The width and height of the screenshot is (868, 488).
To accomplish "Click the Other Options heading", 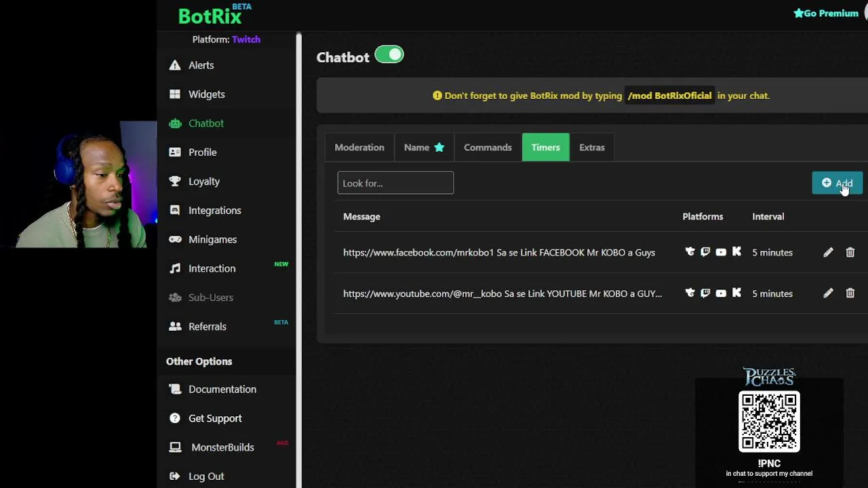I will 199,361.
